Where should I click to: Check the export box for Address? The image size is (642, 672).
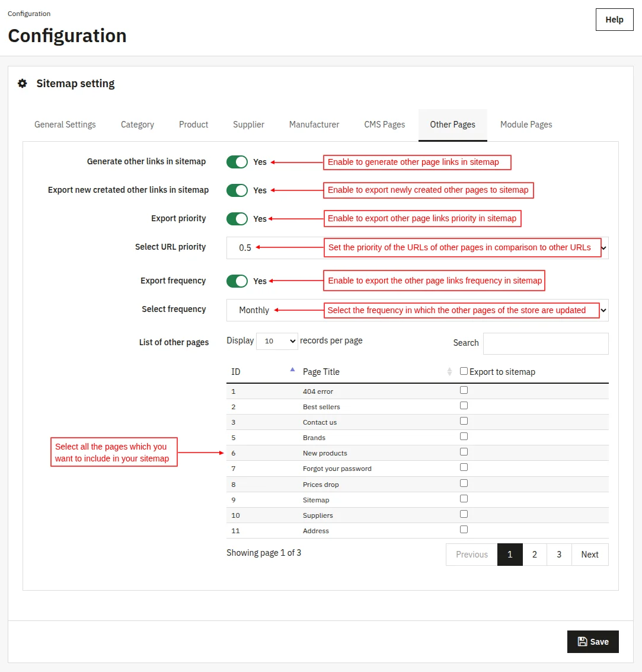coord(464,529)
